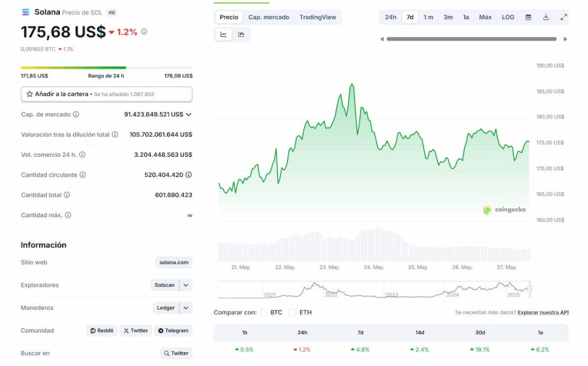Follow the Explorar nuestra API link

(x=543, y=313)
